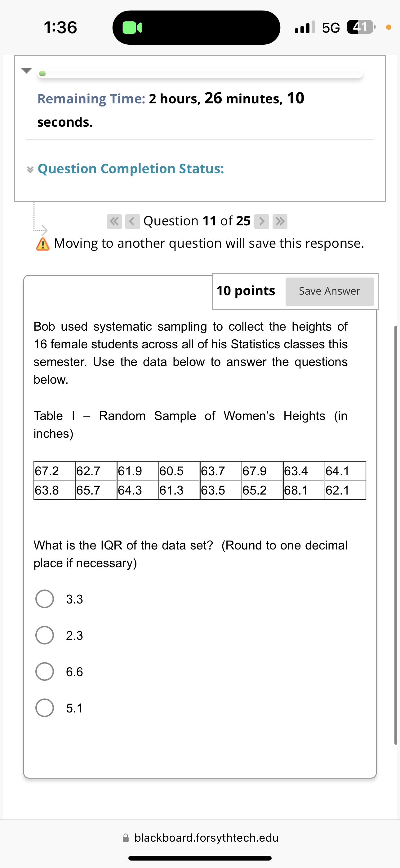Select the 2.3 answer option
400x868 pixels.
point(44,635)
